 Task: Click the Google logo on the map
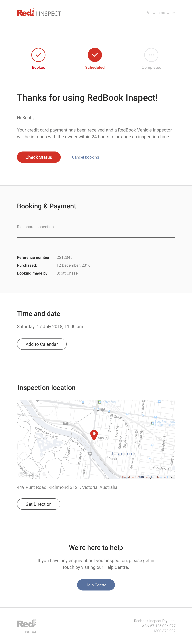coord(27,475)
